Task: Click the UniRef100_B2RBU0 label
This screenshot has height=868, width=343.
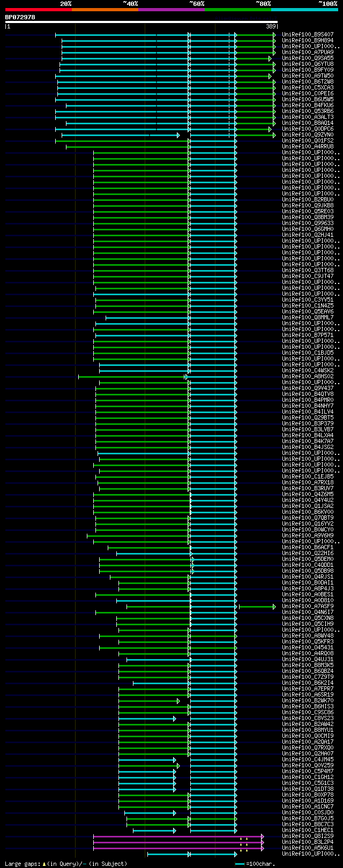Action: pyautogui.click(x=308, y=199)
